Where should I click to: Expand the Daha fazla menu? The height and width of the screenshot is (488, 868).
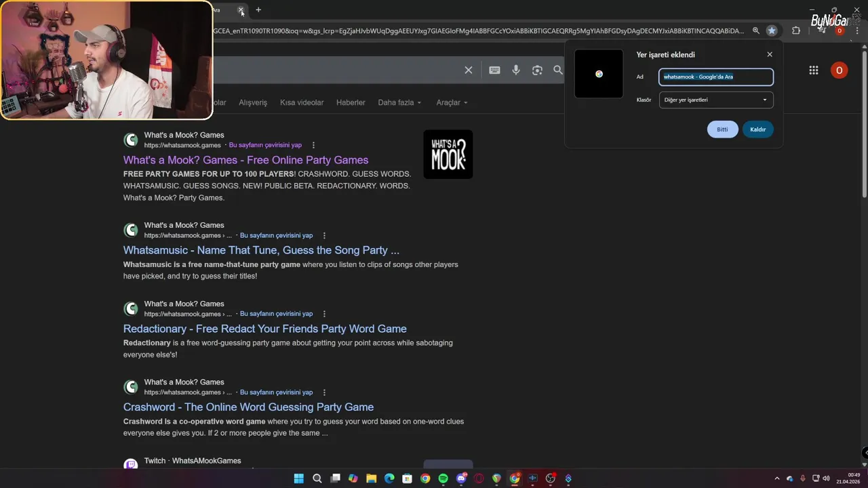click(399, 102)
